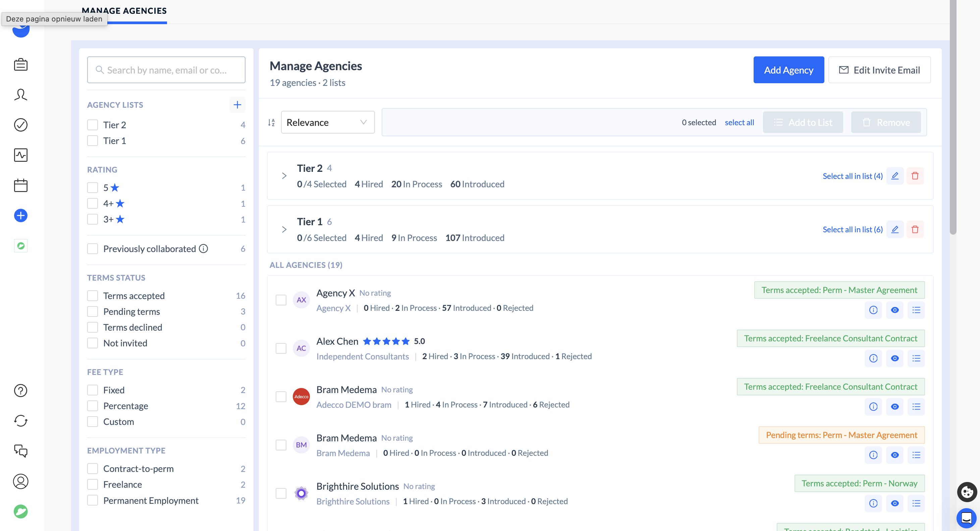The height and width of the screenshot is (531, 980).
Task: Switch to the Manage Agencies tab
Action: pos(124,10)
